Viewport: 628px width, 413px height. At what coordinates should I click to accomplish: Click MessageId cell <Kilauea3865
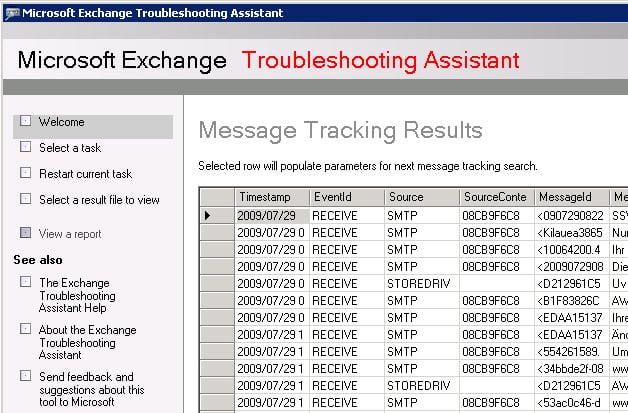click(x=572, y=233)
